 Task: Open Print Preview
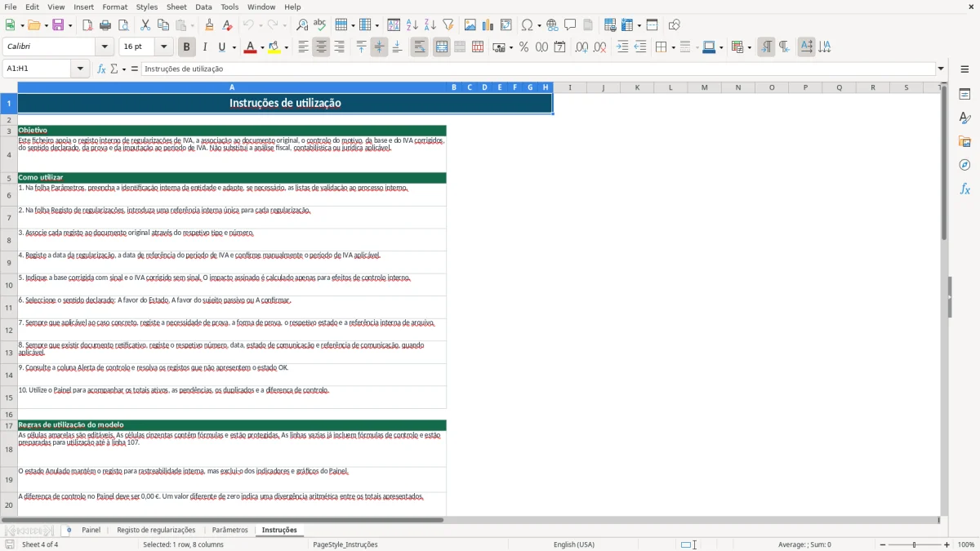pyautogui.click(x=123, y=25)
